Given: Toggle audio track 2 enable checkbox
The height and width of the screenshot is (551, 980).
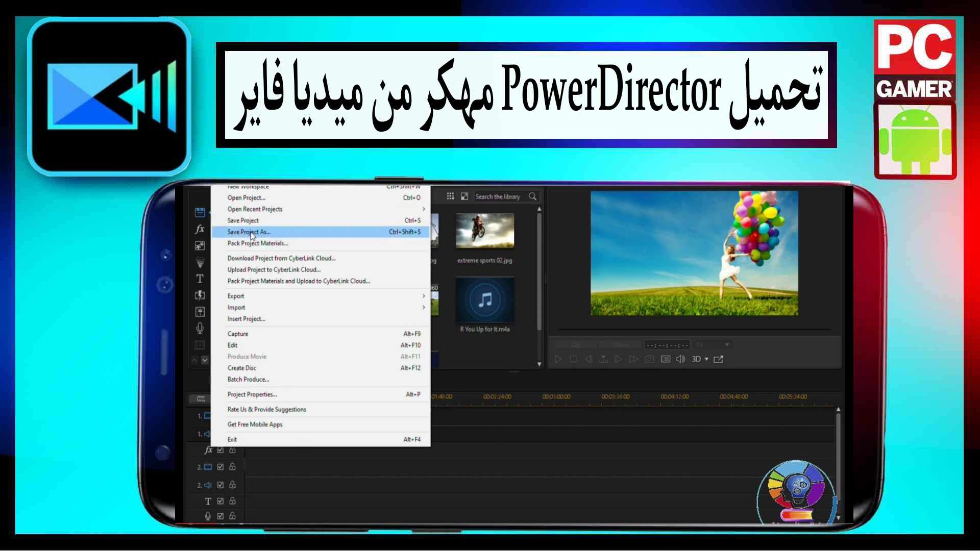Looking at the screenshot, I should point(220,485).
